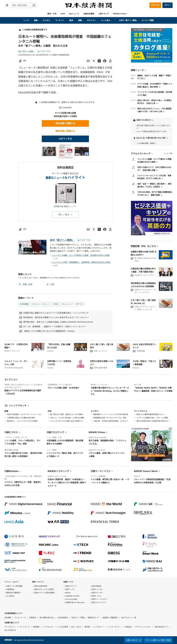Viewport: 177px width, 644px height.
Task: Share to Facebook in upper share bar
Action: pos(105,61)
